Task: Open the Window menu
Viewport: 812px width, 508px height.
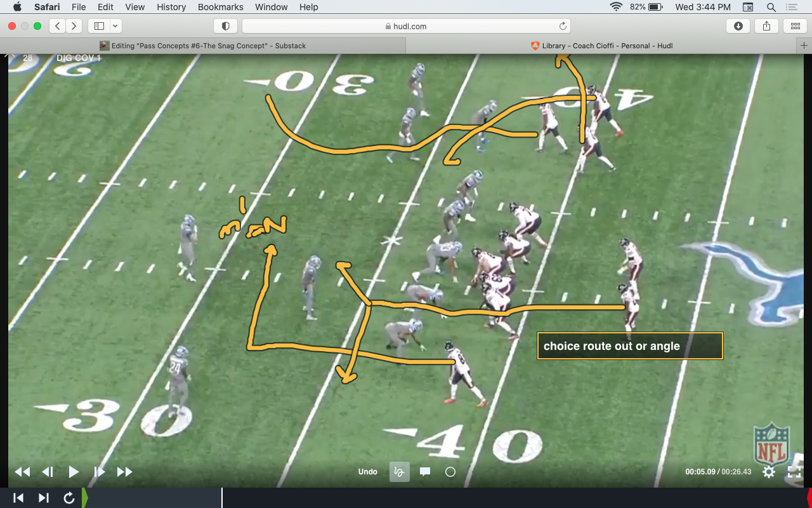Action: pos(272,7)
